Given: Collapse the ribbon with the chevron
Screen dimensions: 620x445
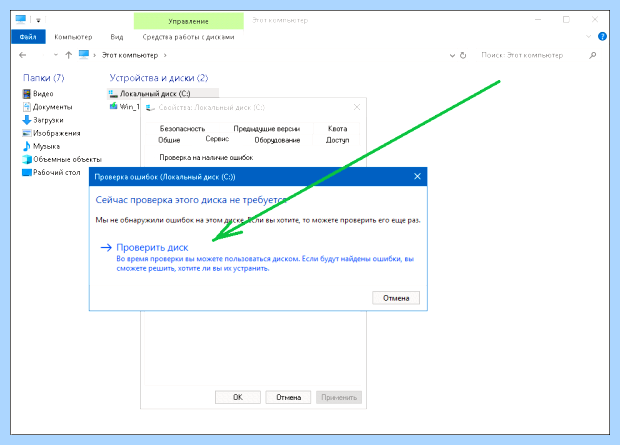Looking at the screenshot, I should (x=588, y=36).
